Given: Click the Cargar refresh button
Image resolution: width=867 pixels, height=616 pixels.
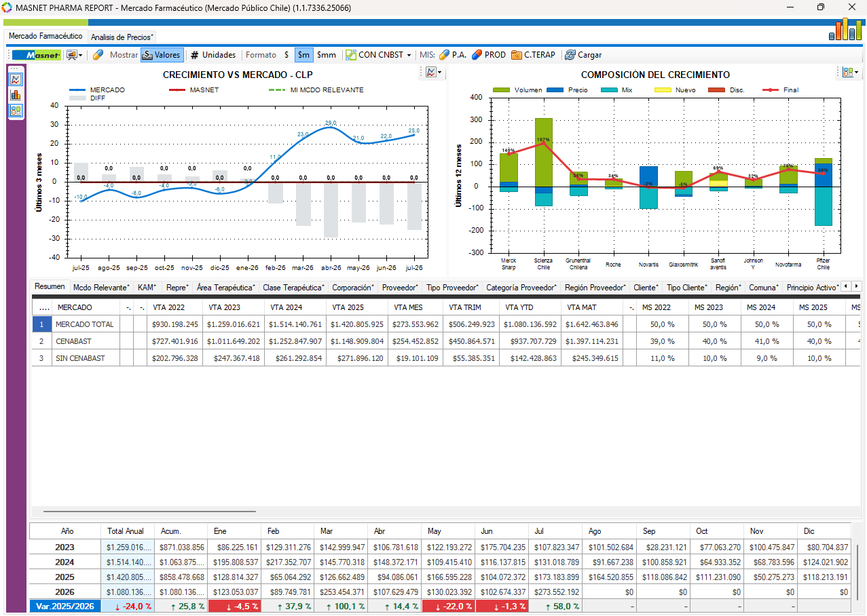Looking at the screenshot, I should coord(583,55).
